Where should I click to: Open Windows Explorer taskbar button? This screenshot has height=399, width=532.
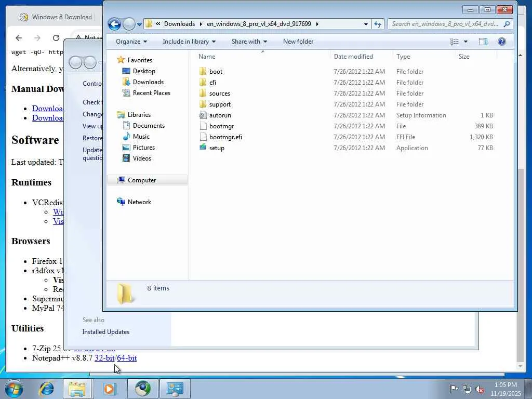point(77,389)
